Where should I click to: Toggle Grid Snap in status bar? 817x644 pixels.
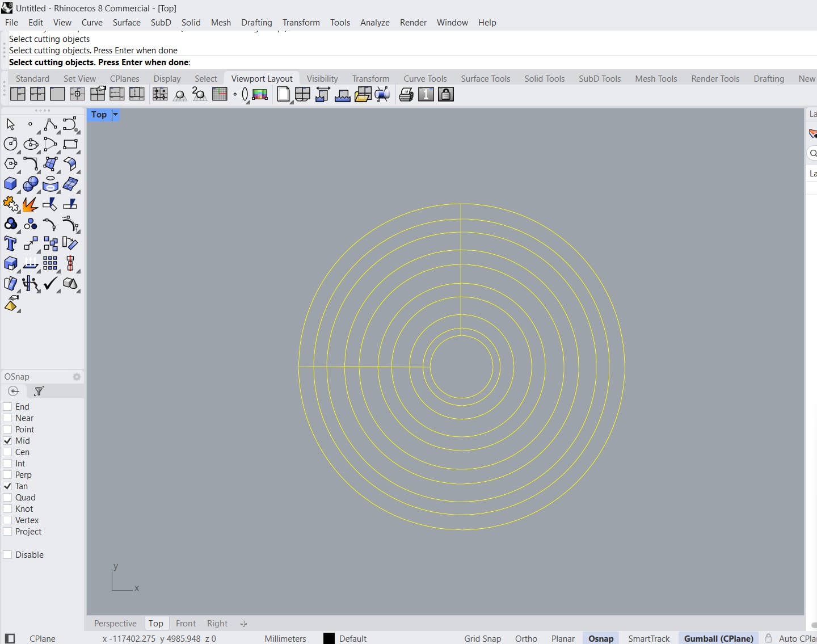(x=482, y=638)
